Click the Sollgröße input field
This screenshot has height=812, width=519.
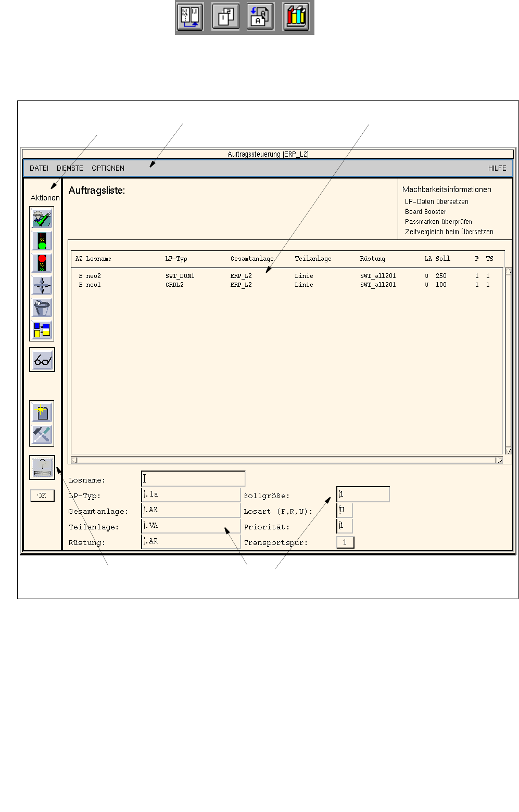(363, 494)
